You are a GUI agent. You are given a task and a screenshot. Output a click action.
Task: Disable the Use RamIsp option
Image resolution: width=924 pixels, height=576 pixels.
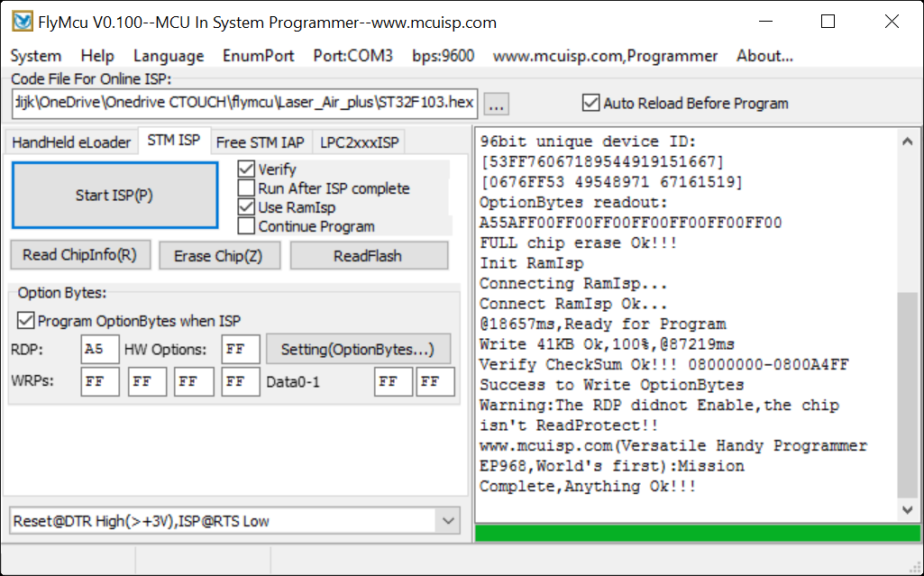(246, 207)
